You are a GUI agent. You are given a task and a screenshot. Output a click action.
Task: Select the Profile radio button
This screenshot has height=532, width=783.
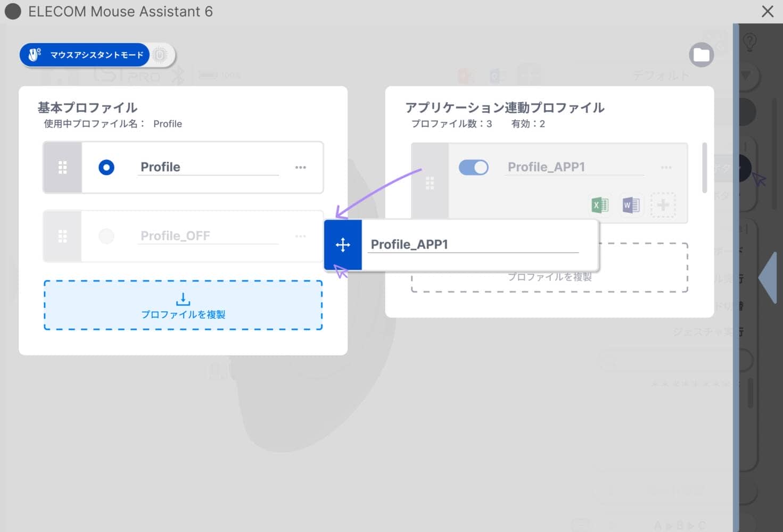(106, 168)
